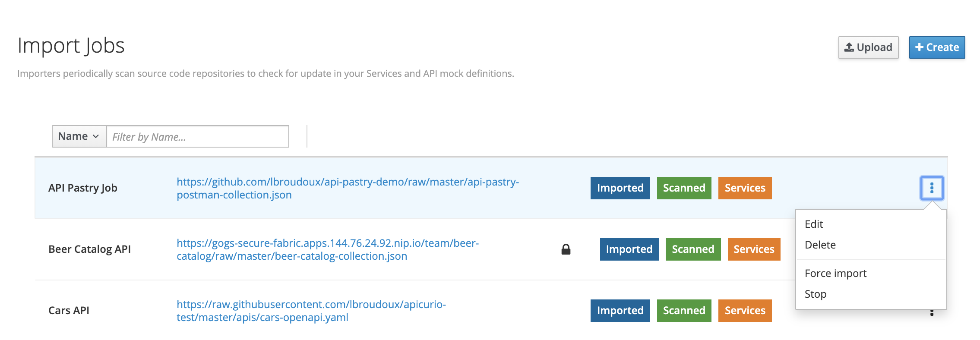Open the beer-catalog-collection.json repository link

328,249
